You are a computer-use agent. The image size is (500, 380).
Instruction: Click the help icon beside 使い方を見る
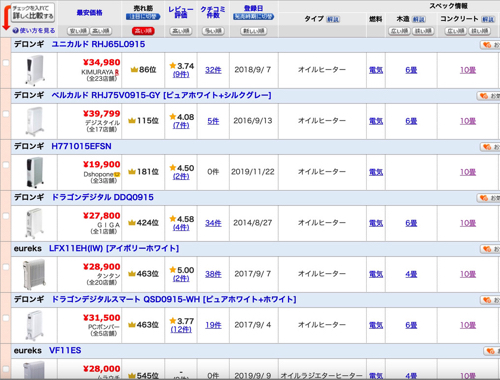point(15,31)
